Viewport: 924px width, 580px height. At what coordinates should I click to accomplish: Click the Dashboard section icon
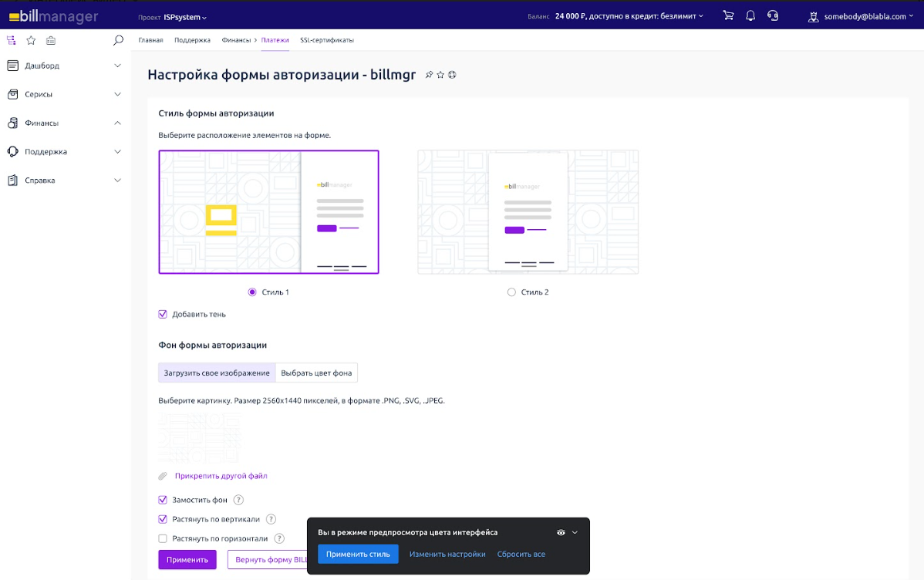point(13,66)
